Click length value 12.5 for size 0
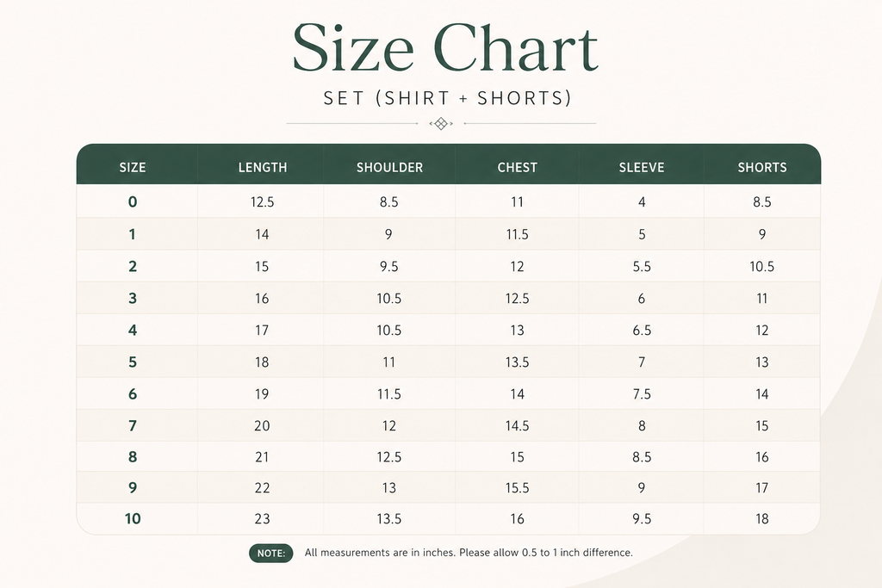The image size is (882, 588). tap(262, 201)
